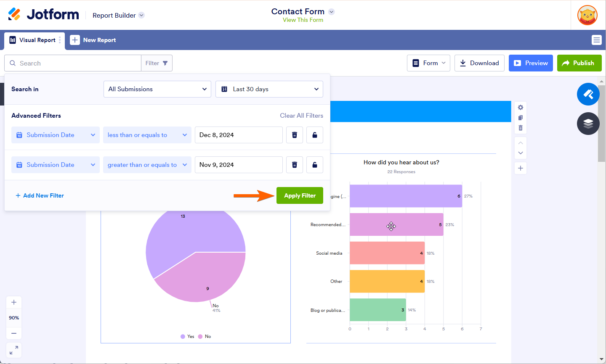This screenshot has height=364, width=606.
Task: Click the Yes legend dot
Action: [183, 336]
